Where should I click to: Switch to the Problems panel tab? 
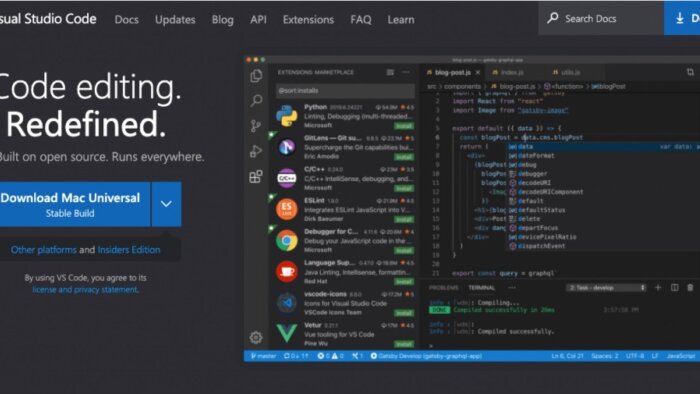[x=443, y=288]
